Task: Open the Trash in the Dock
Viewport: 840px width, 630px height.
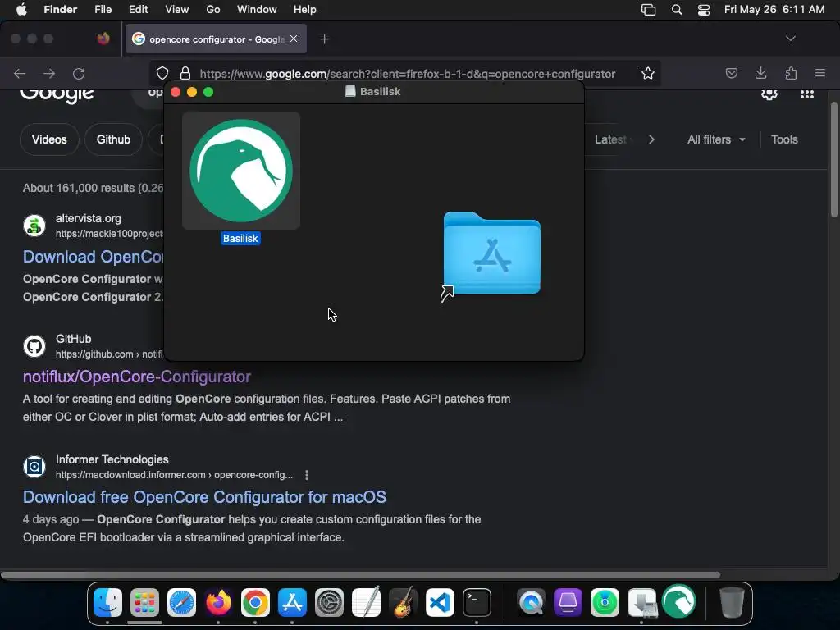Action: (x=731, y=603)
